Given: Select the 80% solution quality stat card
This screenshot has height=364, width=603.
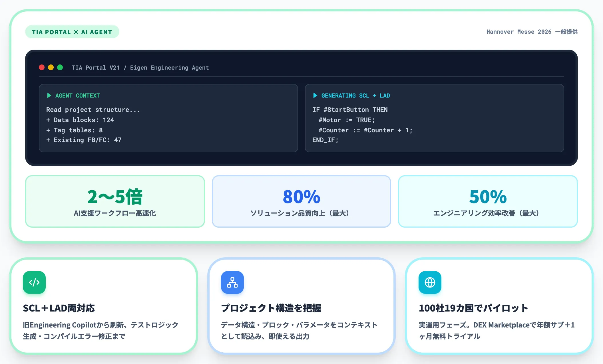Looking at the screenshot, I should pyautogui.click(x=301, y=201).
